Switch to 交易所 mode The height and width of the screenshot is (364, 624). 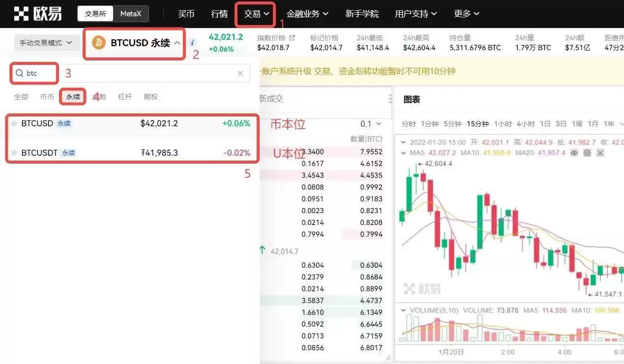(x=95, y=14)
